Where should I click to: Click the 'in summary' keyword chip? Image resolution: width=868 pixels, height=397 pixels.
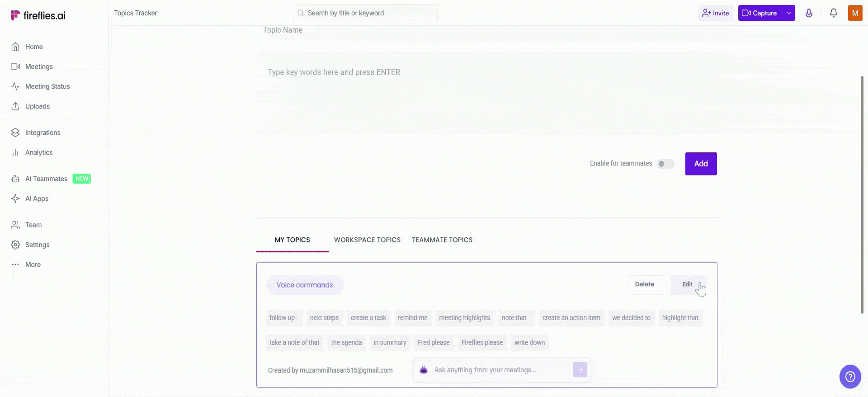390,343
